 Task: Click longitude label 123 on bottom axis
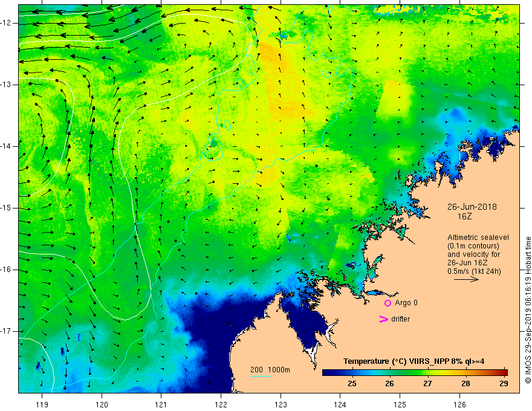(x=281, y=404)
